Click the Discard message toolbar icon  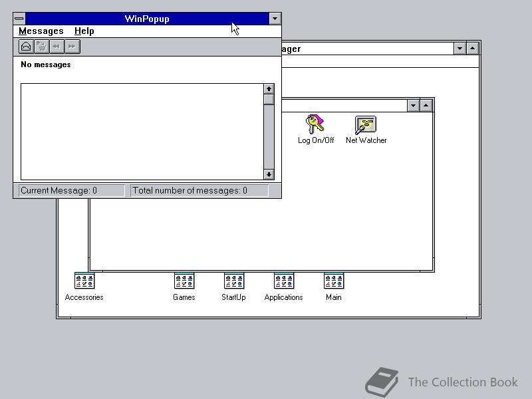42,47
